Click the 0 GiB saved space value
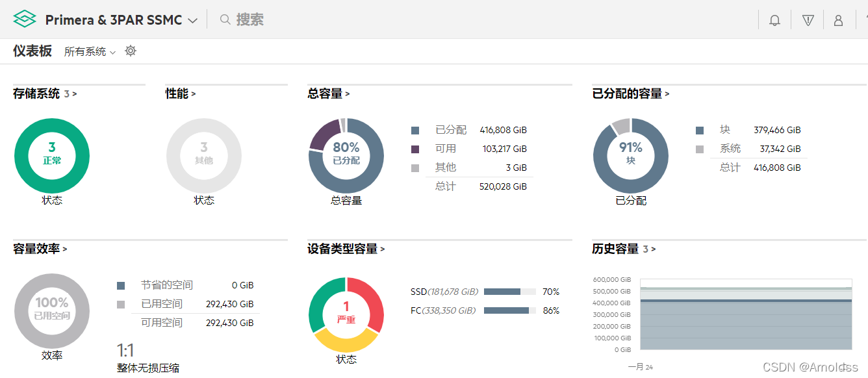The width and height of the screenshot is (868, 378). [x=242, y=285]
